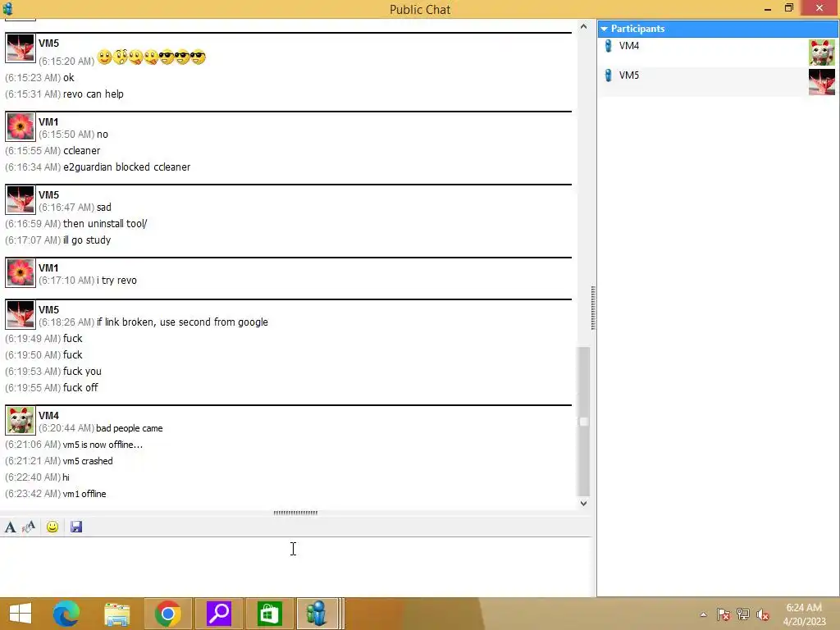Image resolution: width=840 pixels, height=630 pixels.
Task: Click the taskbar clock showing 6:24 AM
Action: tap(804, 614)
